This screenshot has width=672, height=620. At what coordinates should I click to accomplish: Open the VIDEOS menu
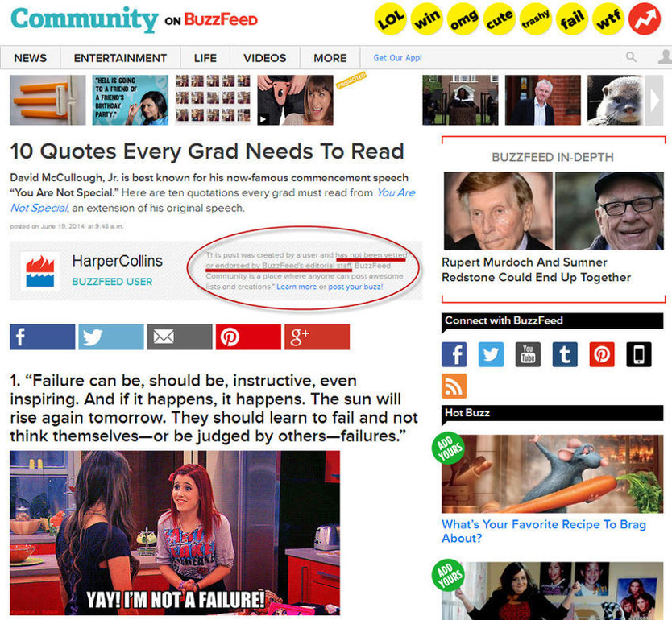tap(265, 58)
